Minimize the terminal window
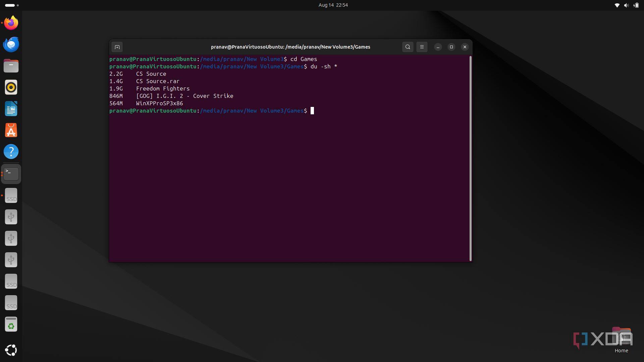This screenshot has width=644, height=362. 438,47
